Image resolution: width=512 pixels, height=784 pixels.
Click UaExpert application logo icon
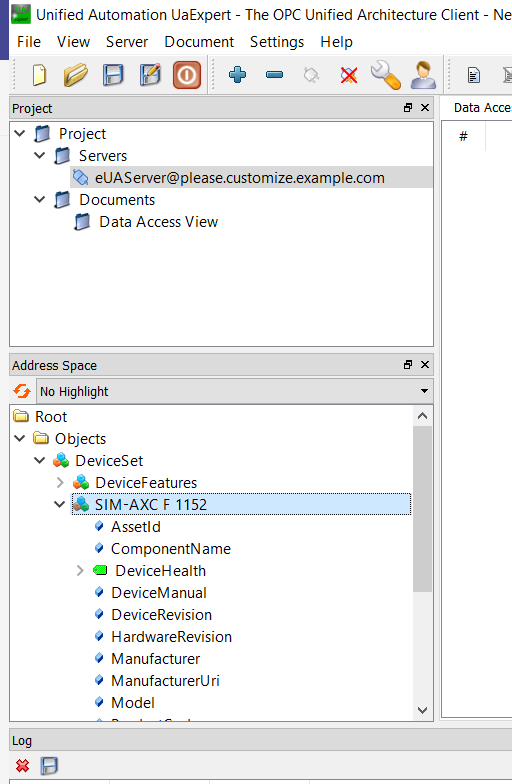pos(20,14)
